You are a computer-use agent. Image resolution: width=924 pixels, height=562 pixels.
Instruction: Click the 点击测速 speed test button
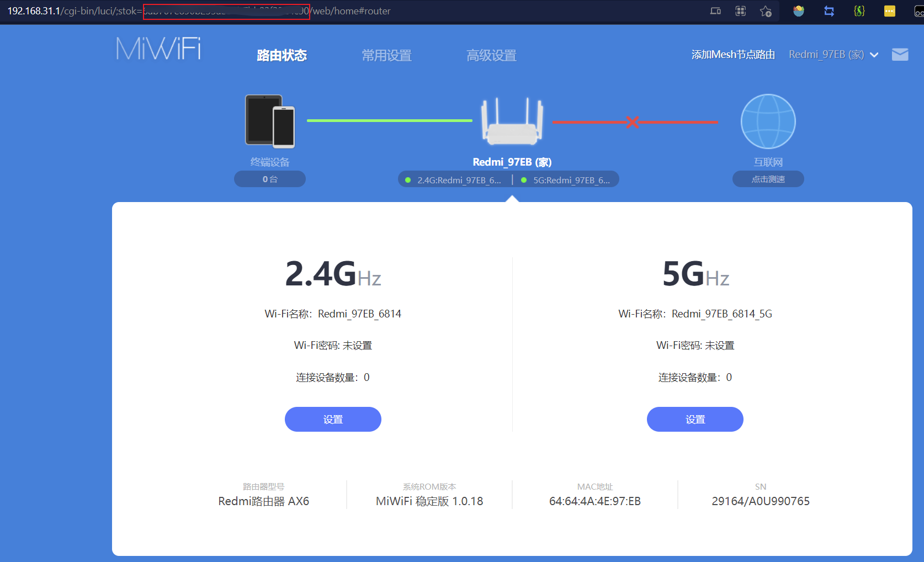click(x=768, y=179)
